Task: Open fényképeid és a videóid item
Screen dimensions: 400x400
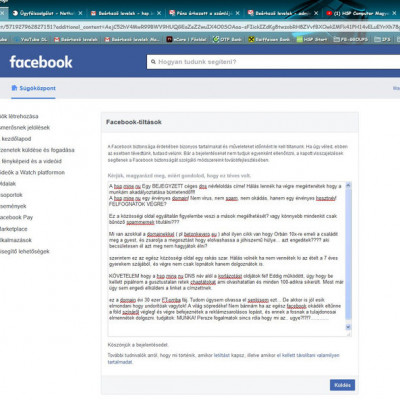Action: [31, 161]
